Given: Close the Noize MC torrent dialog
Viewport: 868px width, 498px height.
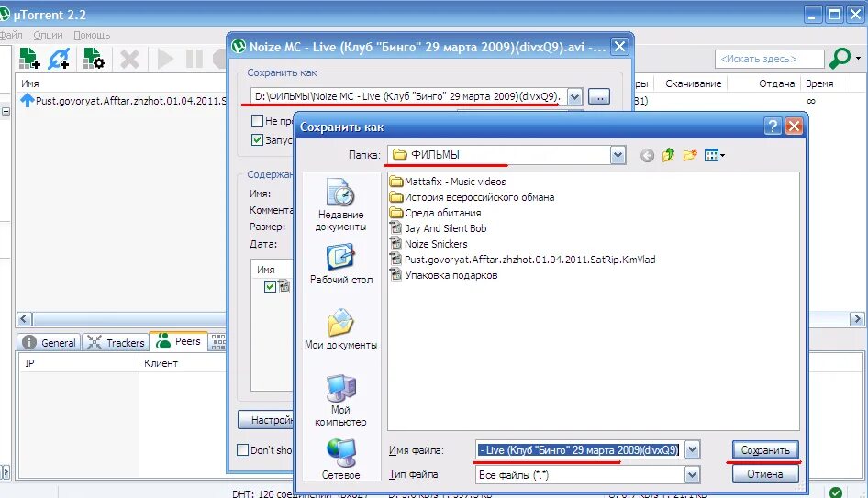Looking at the screenshot, I should coord(620,47).
